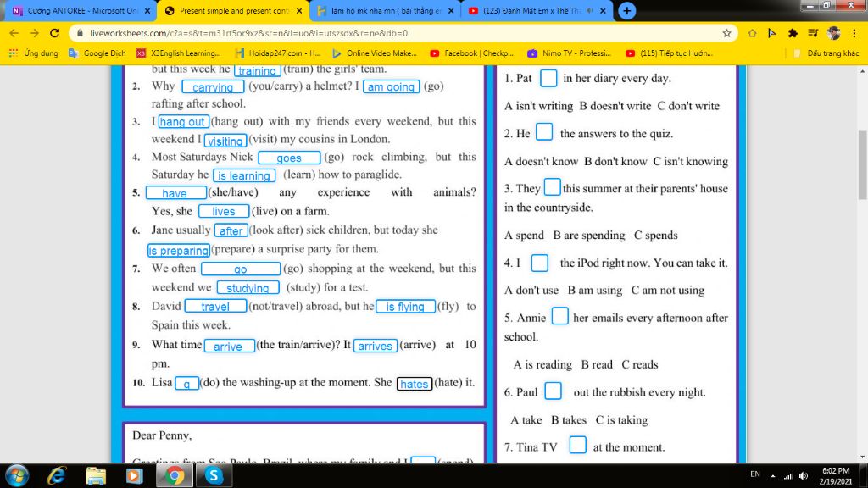
Task: Open the Online Video Maker bookmark
Action: [375, 53]
